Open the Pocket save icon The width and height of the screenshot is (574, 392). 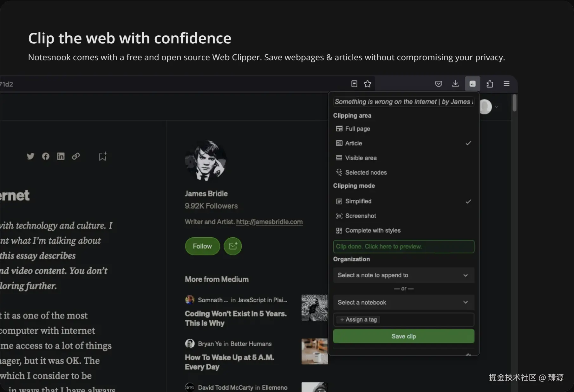(x=439, y=84)
